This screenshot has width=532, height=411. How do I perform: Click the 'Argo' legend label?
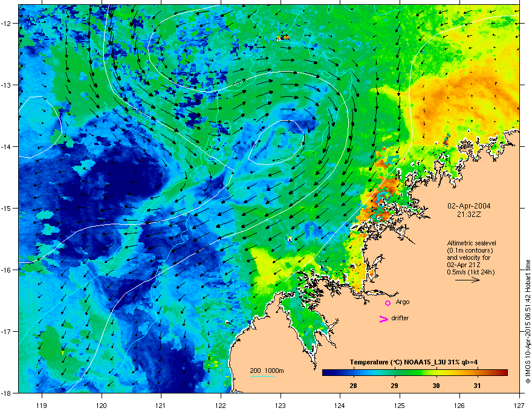[x=403, y=302]
